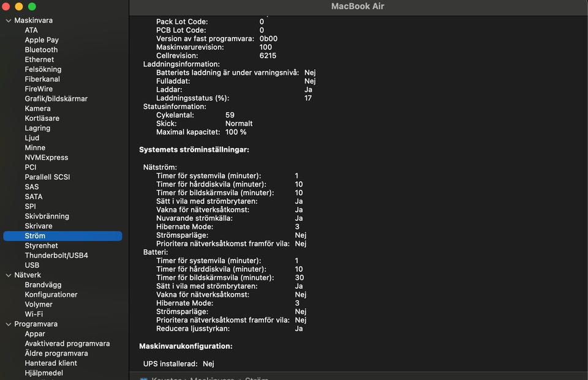Click the Maskinvarukonfiguration heading
Screen dimensions: 588x380
(x=186, y=346)
